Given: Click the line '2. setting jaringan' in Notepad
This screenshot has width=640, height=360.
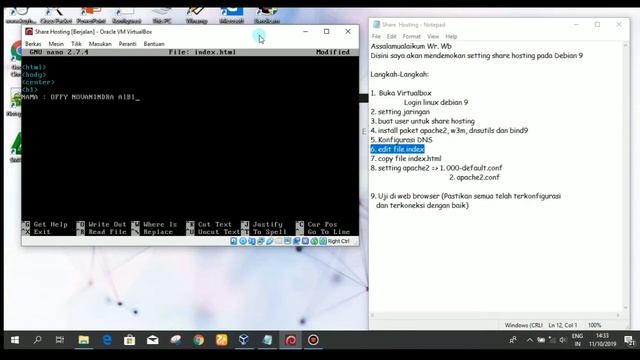Looking at the screenshot, I should tap(400, 112).
